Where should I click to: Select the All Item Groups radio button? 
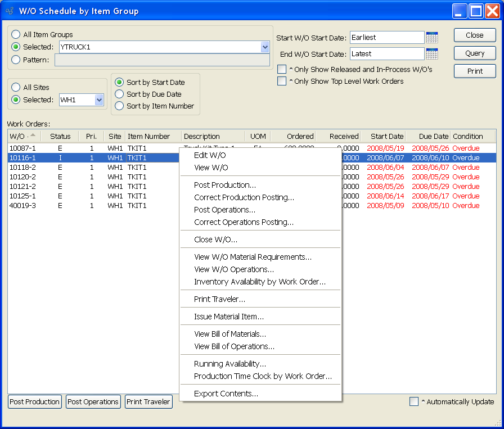[x=16, y=35]
